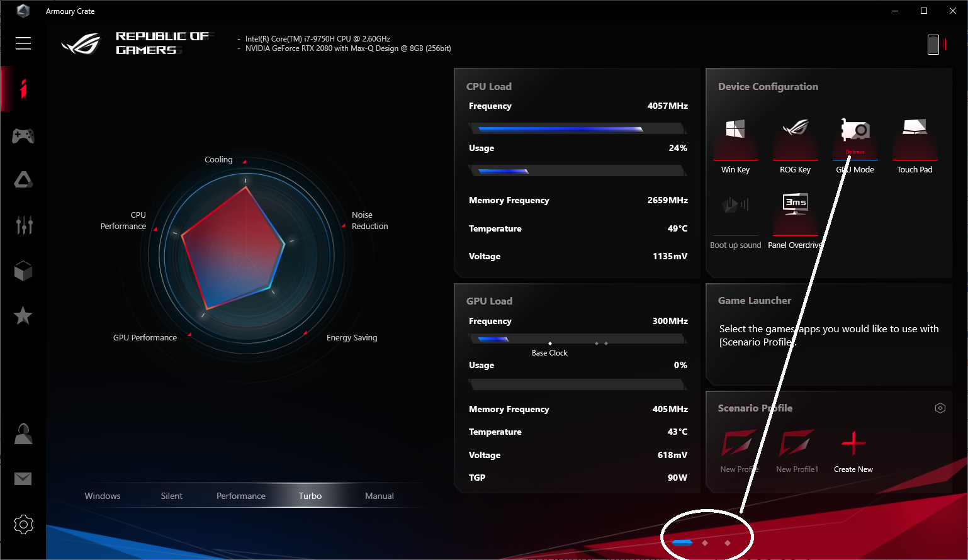
Task: Click the CPU Usage progress bar
Action: click(577, 171)
